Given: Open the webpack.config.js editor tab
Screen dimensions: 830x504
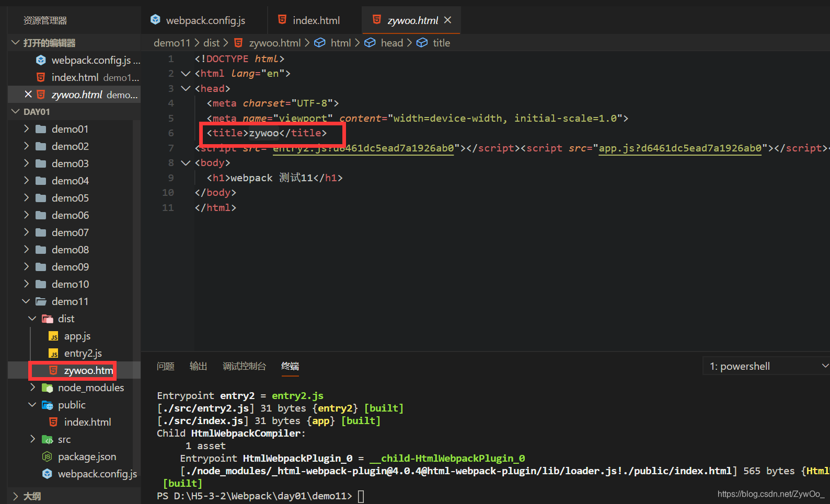Looking at the screenshot, I should pyautogui.click(x=204, y=20).
